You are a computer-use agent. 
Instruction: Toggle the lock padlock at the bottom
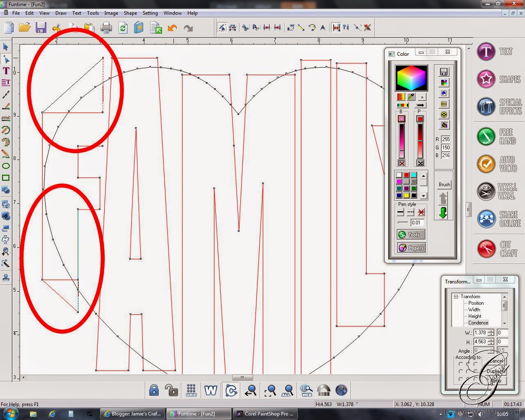pyautogui.click(x=154, y=390)
